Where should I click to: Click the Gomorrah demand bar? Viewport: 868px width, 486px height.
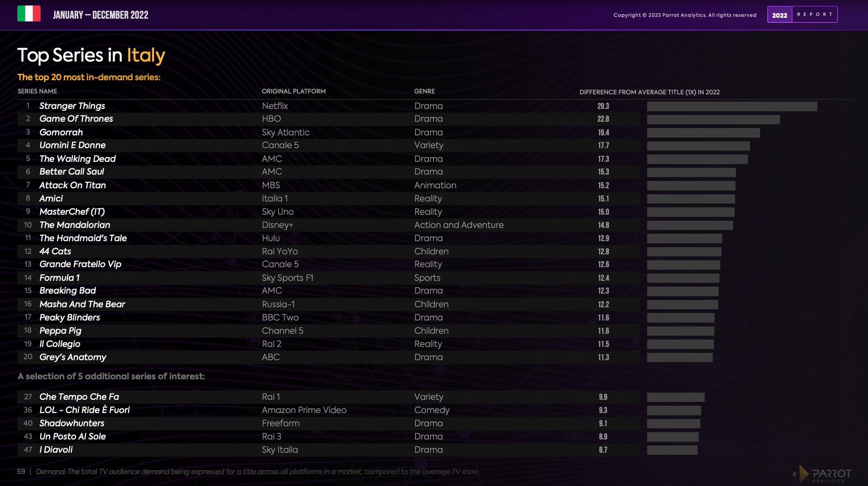point(703,133)
